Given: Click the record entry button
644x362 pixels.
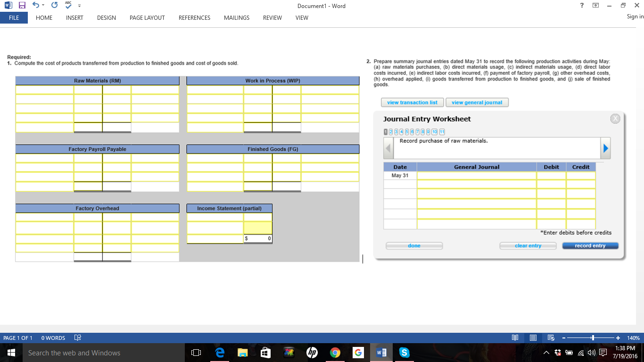Looking at the screenshot, I should point(590,246).
